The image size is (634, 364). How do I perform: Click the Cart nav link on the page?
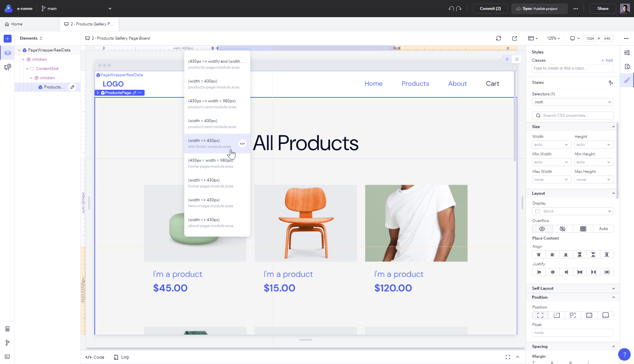[x=492, y=84]
